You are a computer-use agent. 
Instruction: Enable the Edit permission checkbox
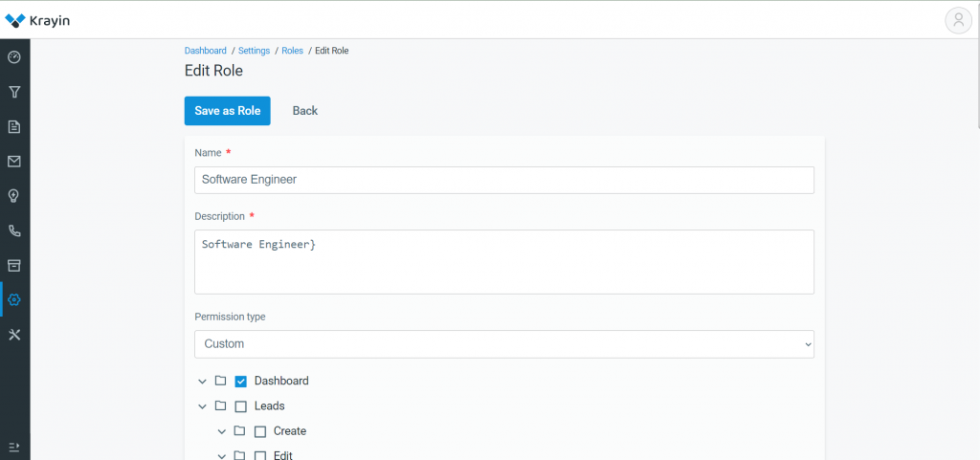coord(260,455)
